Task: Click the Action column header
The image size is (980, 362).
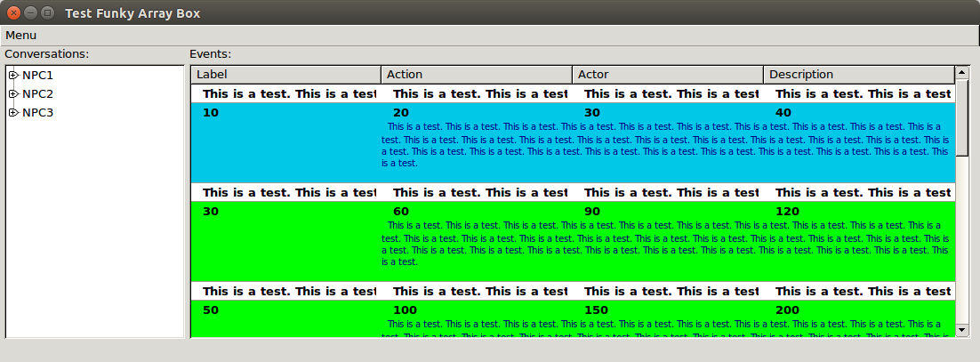Action: click(477, 75)
